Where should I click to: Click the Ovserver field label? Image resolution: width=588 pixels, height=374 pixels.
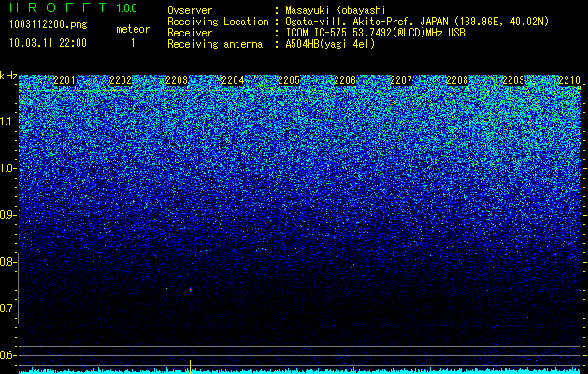click(x=190, y=10)
